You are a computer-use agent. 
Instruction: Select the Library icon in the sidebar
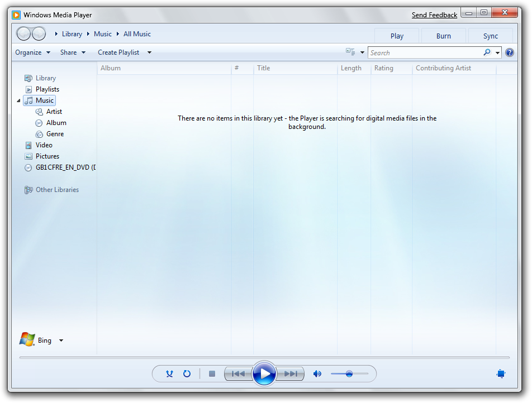click(x=28, y=78)
